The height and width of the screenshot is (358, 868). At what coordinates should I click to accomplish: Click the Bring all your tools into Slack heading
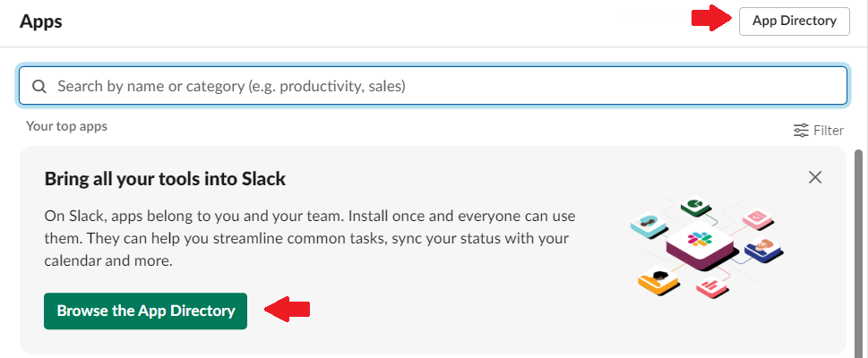(165, 179)
